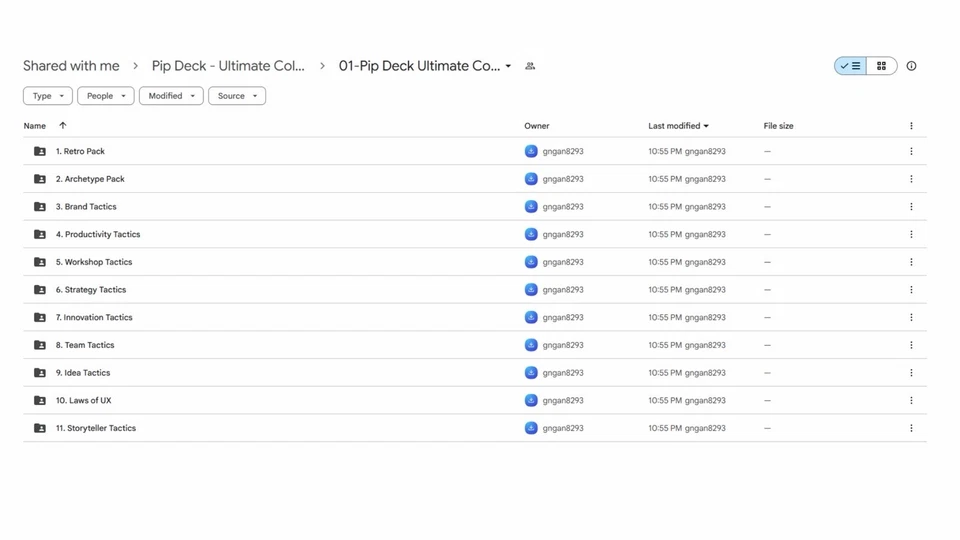This screenshot has height=540, width=960.
Task: Select the 7. Innovation Tactics folder name
Action: [x=94, y=317]
